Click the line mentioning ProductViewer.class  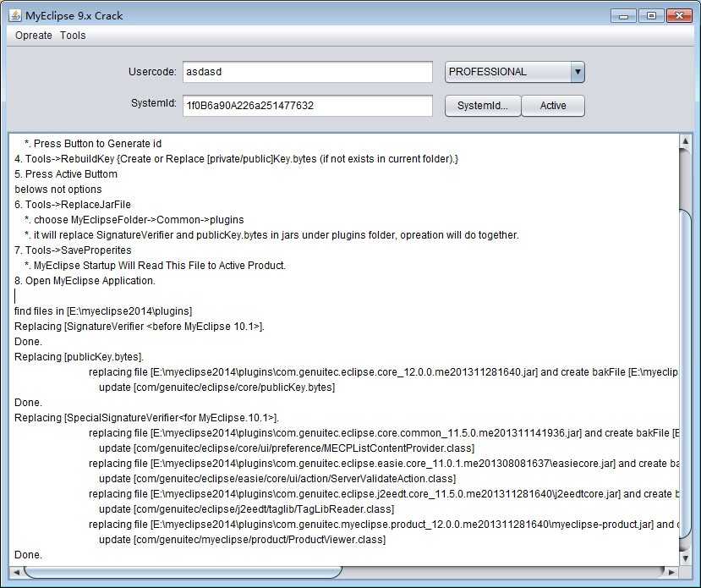point(243,539)
